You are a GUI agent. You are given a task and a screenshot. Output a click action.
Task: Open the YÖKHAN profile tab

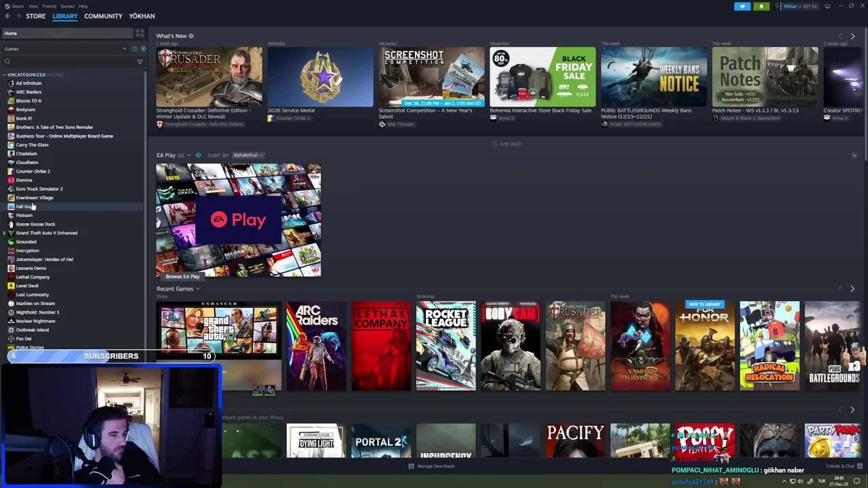[142, 16]
